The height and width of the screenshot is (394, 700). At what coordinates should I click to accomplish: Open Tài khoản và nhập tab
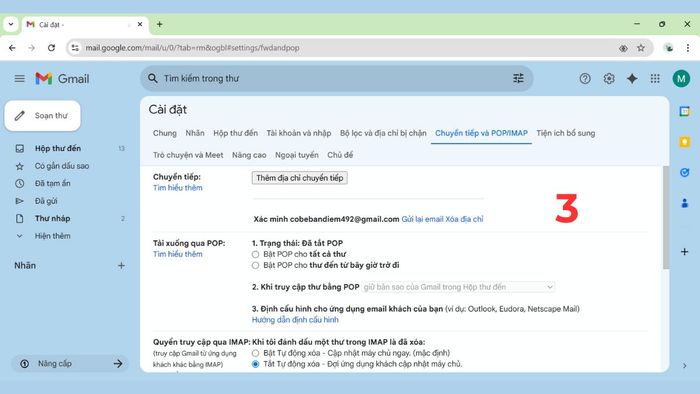coord(299,133)
